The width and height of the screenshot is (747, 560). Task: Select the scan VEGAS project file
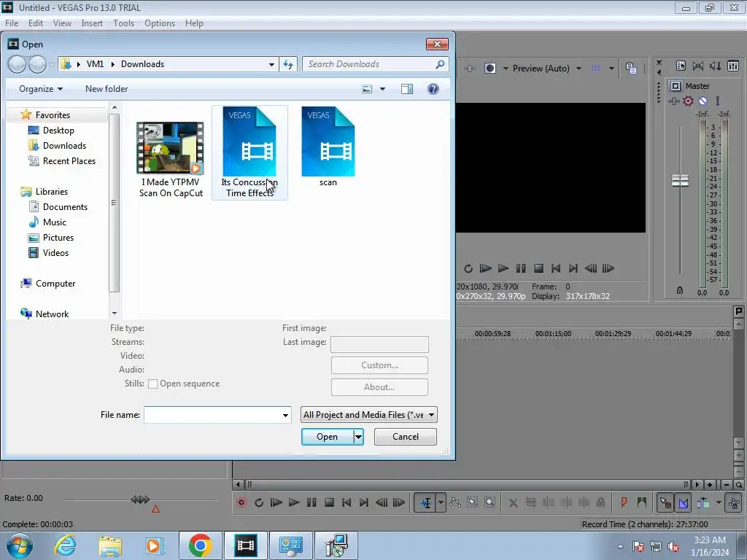(328, 147)
